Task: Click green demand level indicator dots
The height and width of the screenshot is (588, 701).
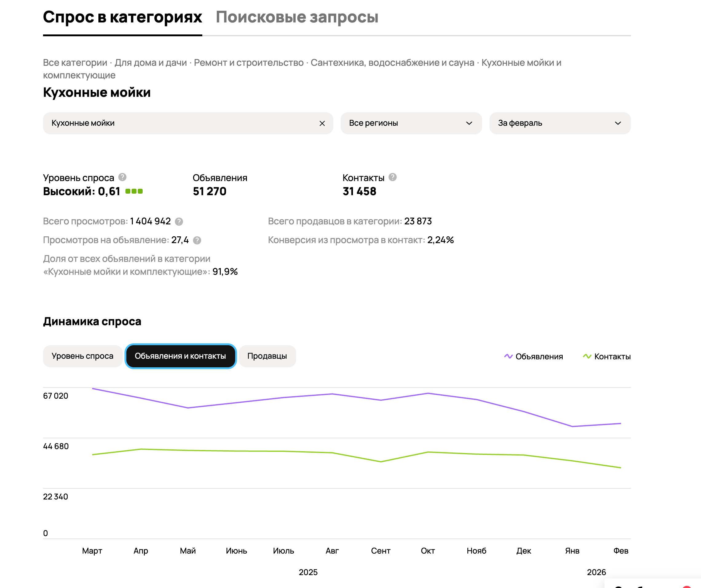Action: pyautogui.click(x=134, y=191)
